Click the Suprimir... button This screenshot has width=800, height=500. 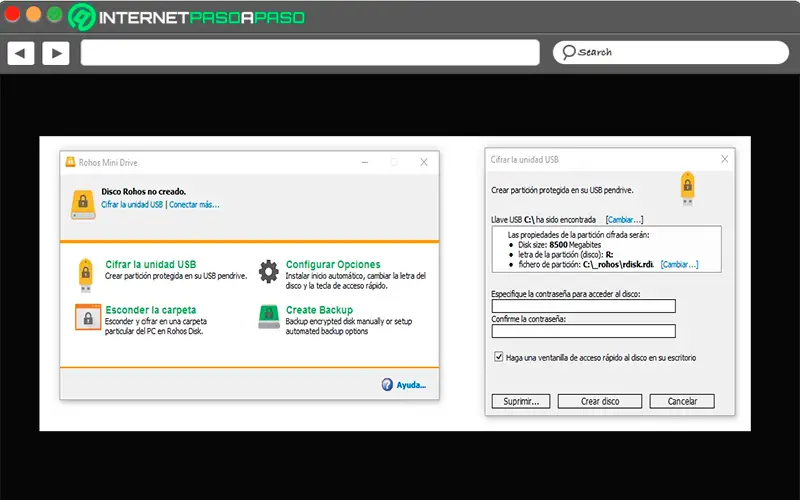click(x=521, y=401)
